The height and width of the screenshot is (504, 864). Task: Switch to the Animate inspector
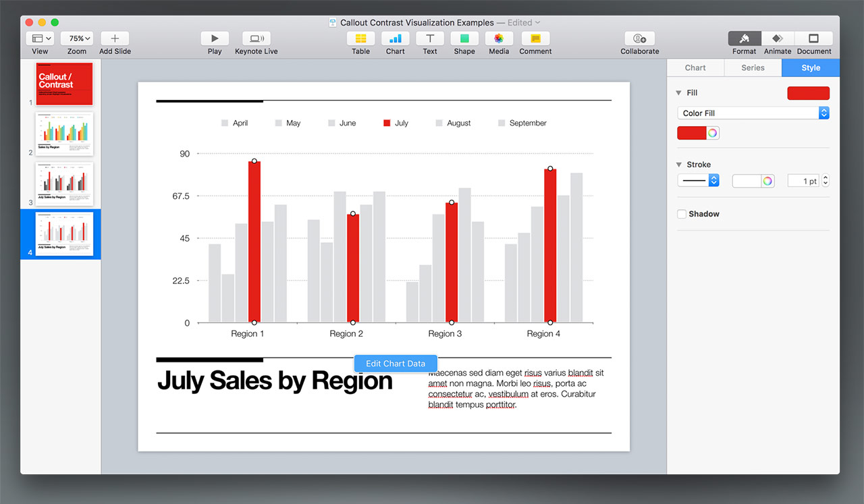pos(778,39)
